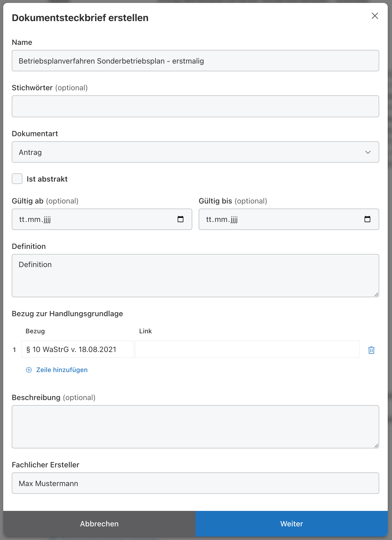Click the Zeile hinzufügen link
The height and width of the screenshot is (540, 392).
coord(62,370)
